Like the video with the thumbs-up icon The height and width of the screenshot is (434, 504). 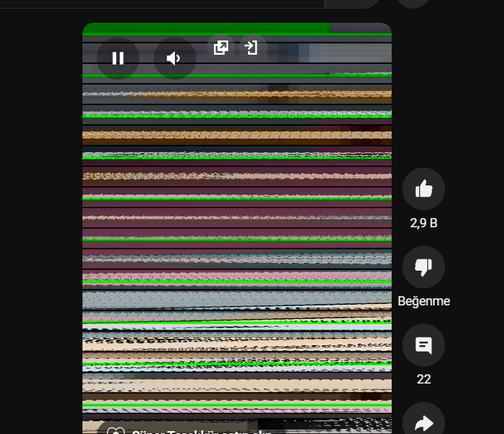[x=424, y=189]
